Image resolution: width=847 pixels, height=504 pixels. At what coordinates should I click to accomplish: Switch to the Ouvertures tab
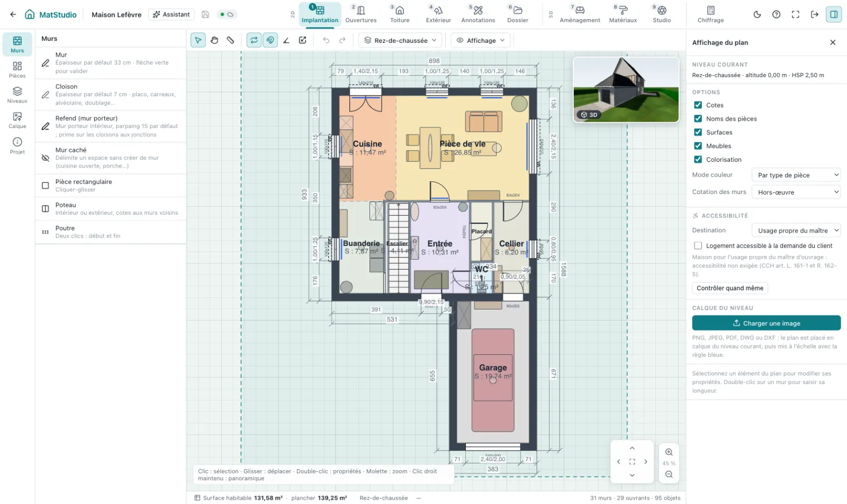point(361,14)
